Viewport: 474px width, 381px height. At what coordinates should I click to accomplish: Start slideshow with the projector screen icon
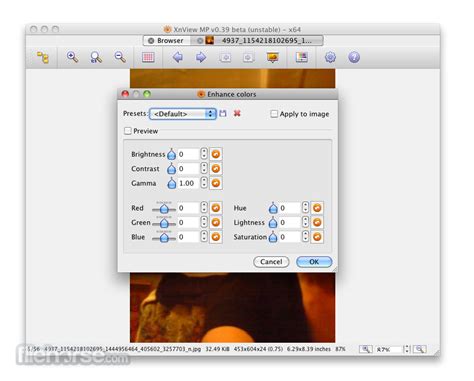[273, 57]
